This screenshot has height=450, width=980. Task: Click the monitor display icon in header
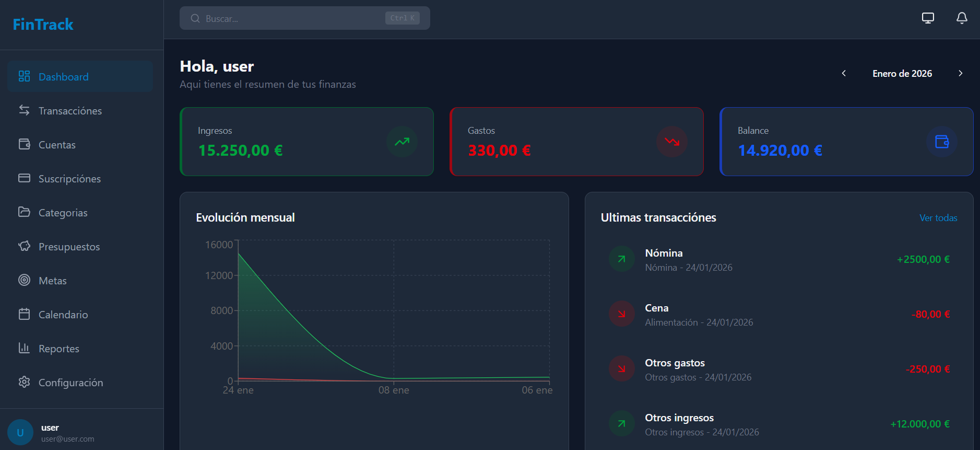[x=928, y=18]
